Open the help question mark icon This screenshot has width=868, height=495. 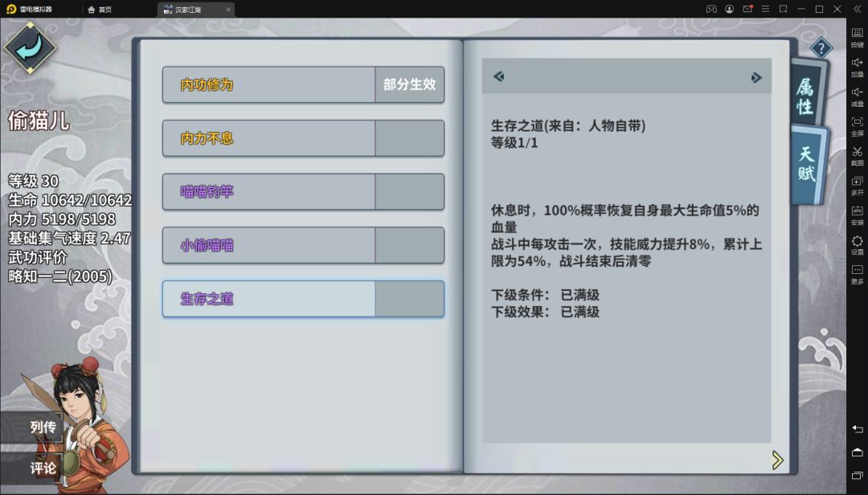click(821, 48)
